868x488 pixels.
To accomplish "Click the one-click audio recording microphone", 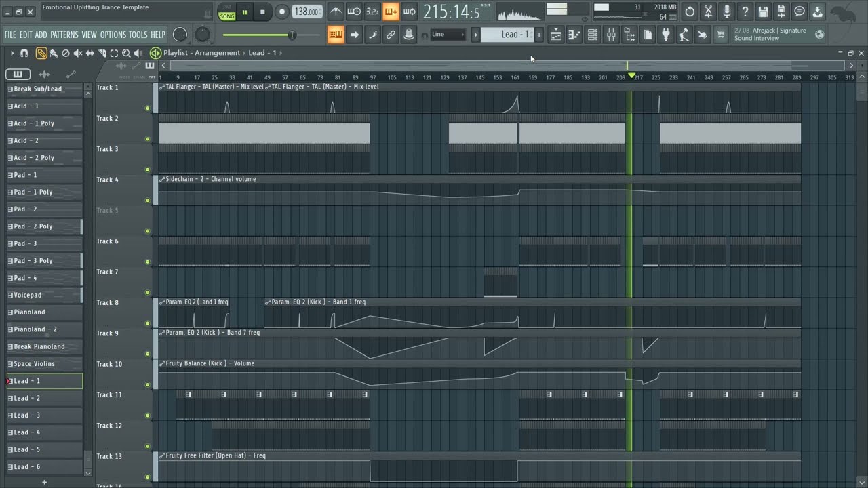I will coord(726,12).
